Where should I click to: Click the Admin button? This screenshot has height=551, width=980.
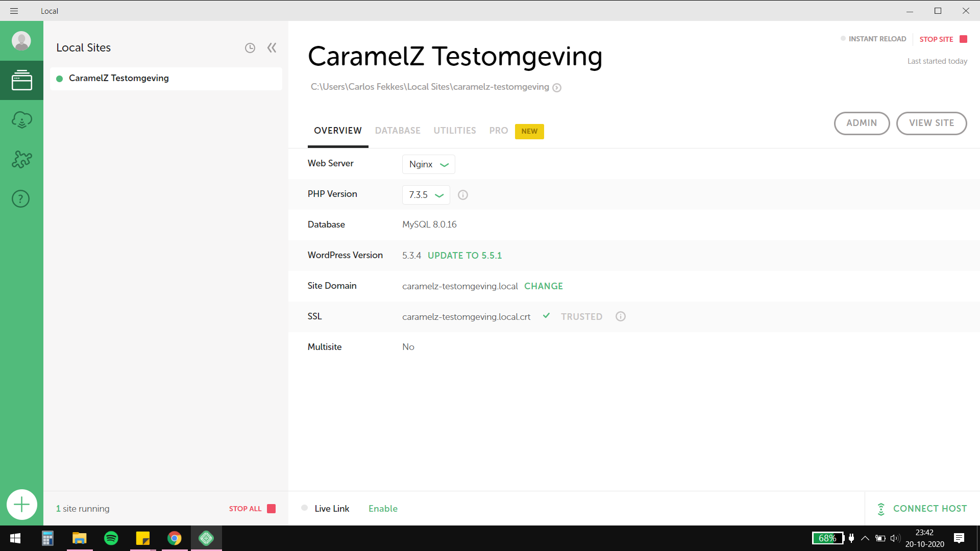tap(861, 123)
